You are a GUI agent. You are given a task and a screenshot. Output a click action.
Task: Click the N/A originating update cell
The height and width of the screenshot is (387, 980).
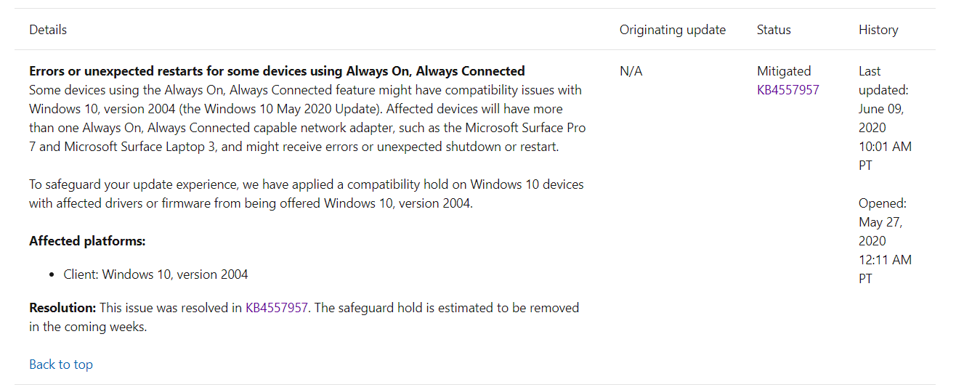(631, 71)
